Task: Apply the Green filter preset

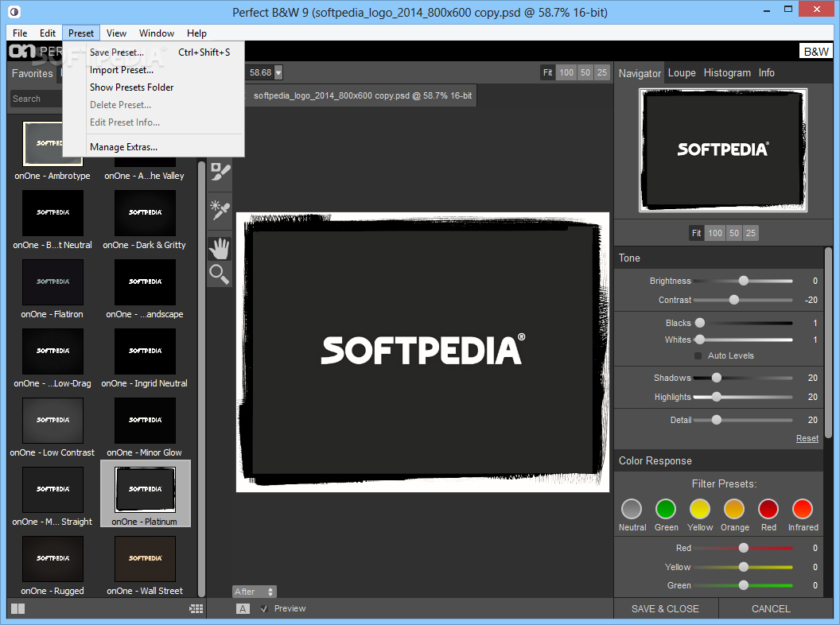Action: pyautogui.click(x=666, y=509)
